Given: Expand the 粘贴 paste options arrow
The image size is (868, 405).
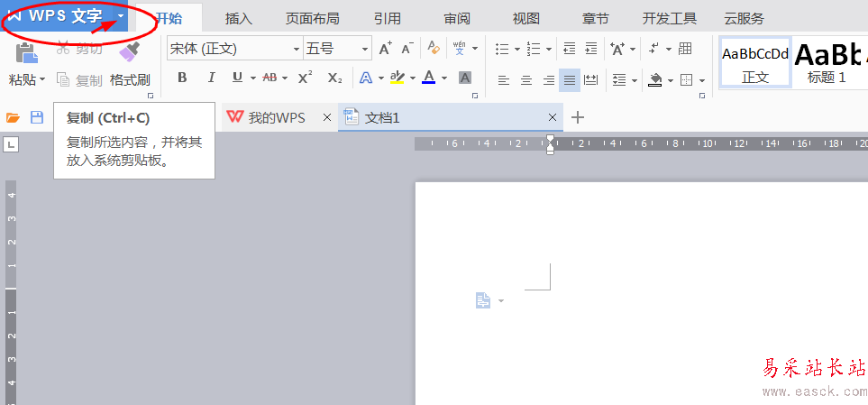Looking at the screenshot, I should tap(42, 80).
